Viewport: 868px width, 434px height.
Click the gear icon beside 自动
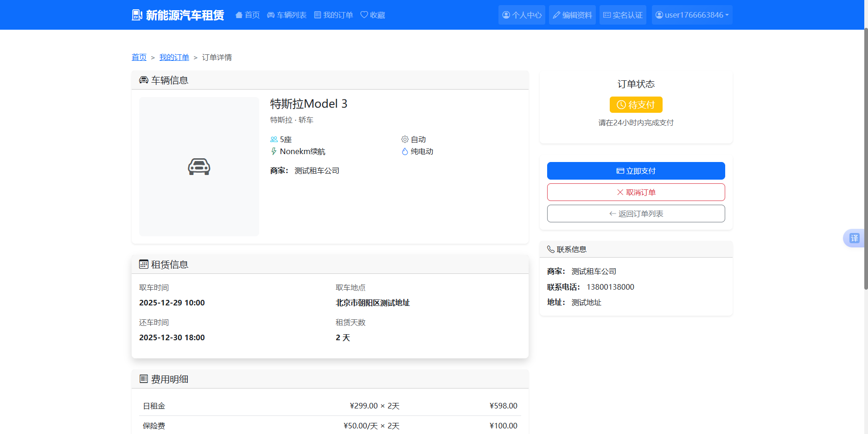point(405,139)
